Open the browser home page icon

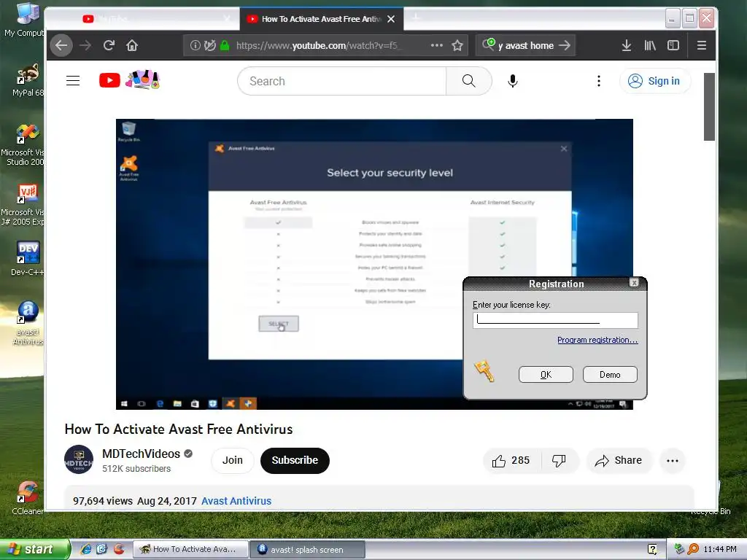tap(132, 45)
